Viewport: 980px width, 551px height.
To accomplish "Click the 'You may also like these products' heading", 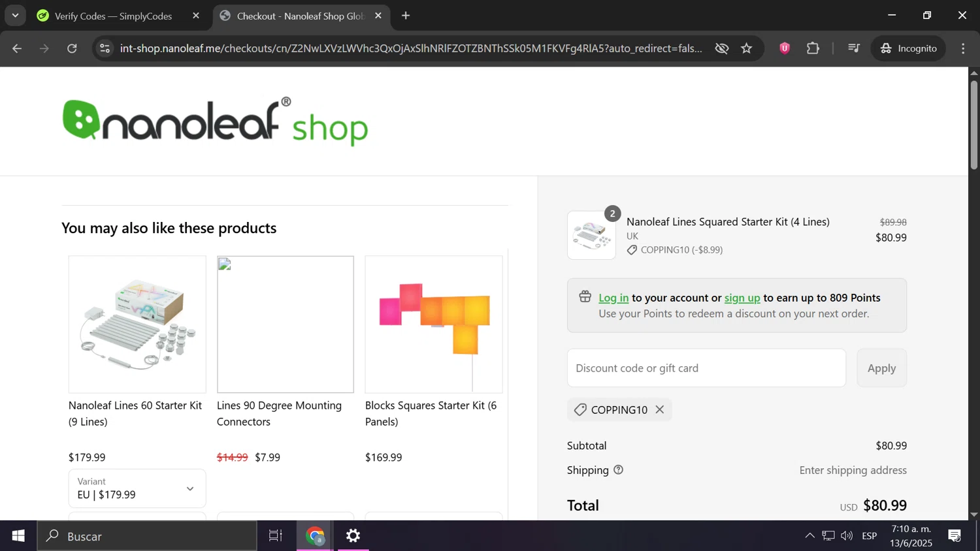I will point(169,228).
